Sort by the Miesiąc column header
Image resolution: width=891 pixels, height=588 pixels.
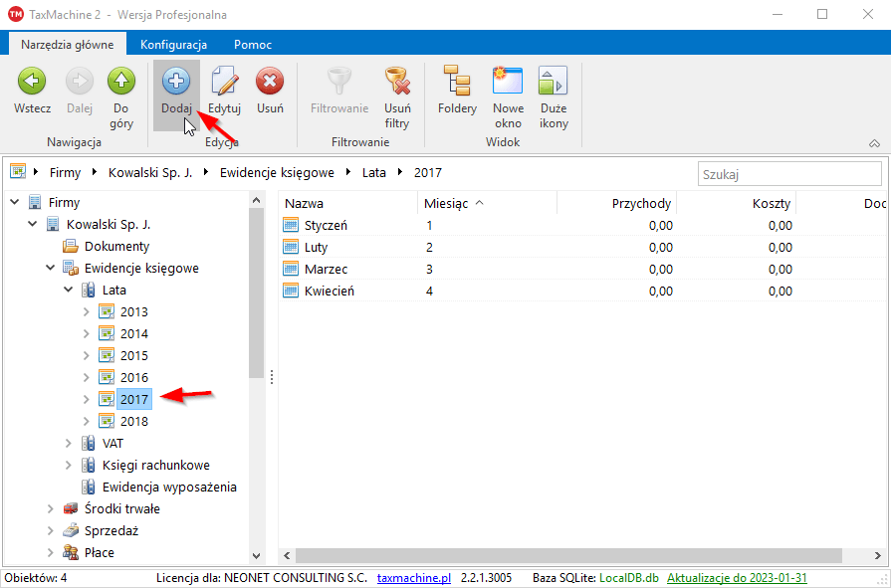[x=446, y=203]
